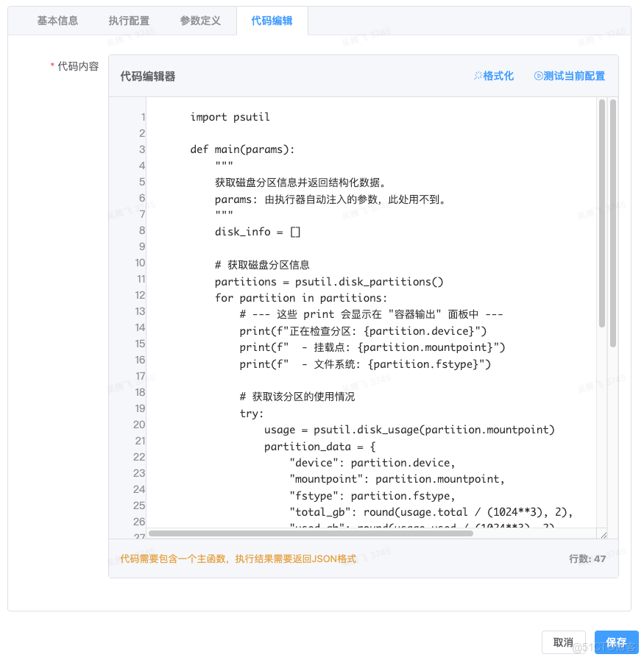Click the 'usage = psutil.disk_usage' line

[409, 430]
